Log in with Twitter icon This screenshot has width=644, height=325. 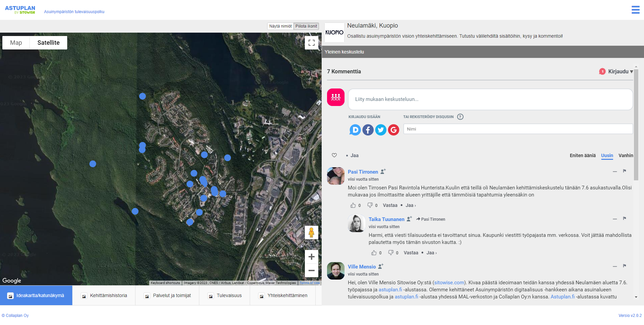click(380, 130)
